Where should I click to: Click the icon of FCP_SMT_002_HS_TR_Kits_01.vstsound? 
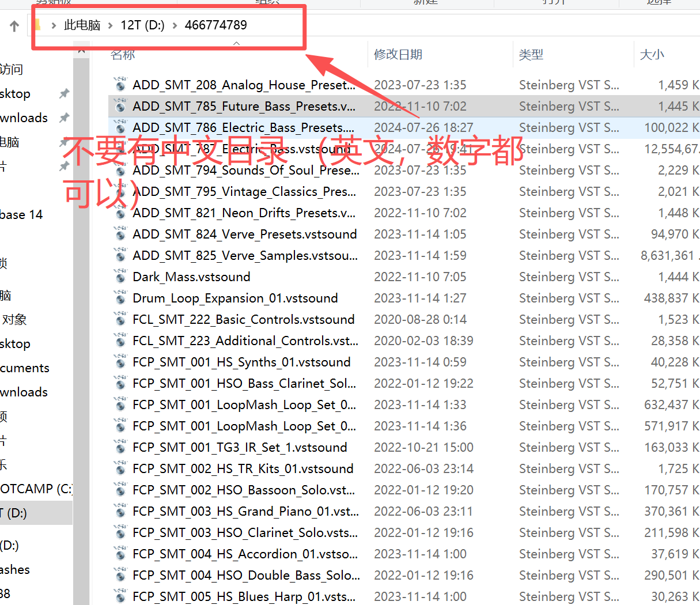point(120,468)
